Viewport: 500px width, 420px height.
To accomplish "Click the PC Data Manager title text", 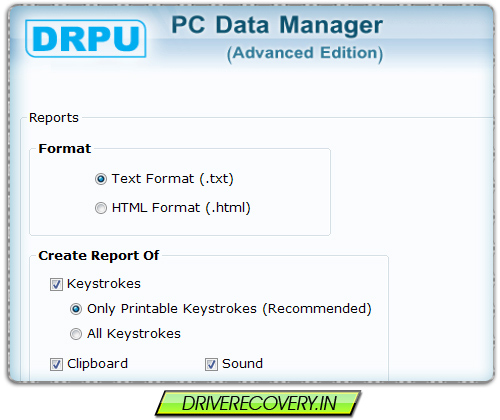I will click(277, 25).
